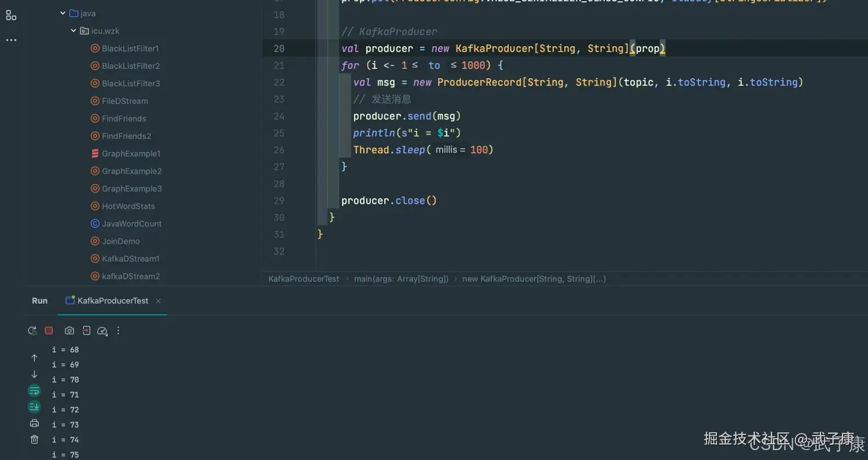The width and height of the screenshot is (868, 460).
Task: Open FindFriends2 file
Action: 127,136
